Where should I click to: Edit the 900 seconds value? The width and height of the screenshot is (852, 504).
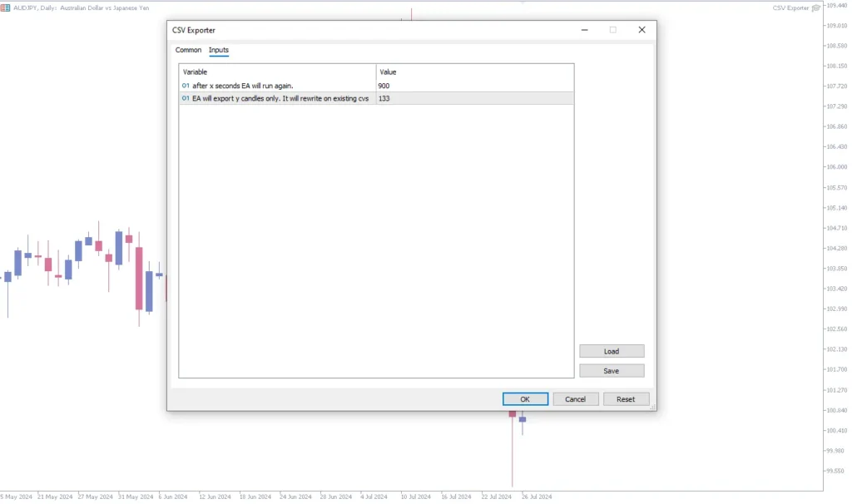(474, 86)
